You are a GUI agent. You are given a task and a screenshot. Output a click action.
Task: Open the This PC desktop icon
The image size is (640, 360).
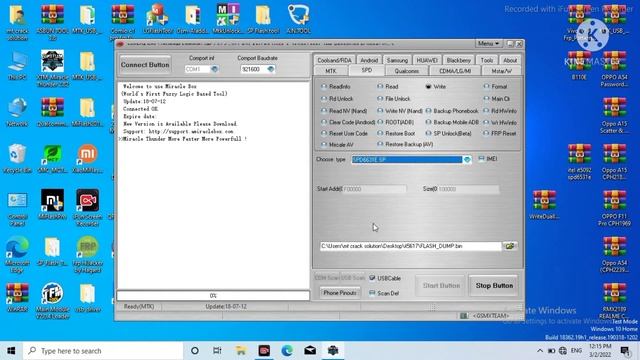(17, 65)
